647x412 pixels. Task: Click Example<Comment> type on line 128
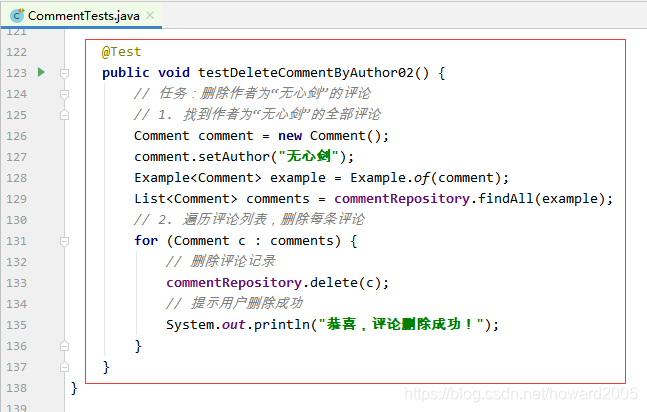(198, 178)
